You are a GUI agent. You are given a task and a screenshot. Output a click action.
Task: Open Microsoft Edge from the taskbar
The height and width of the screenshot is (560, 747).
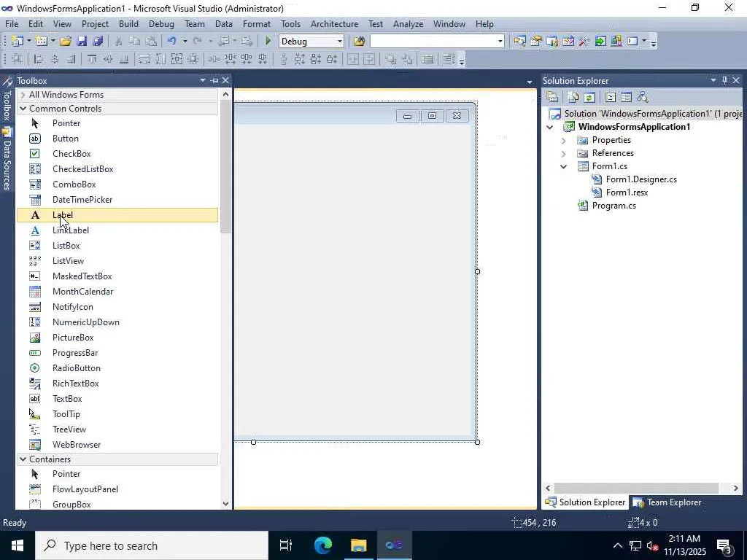tap(323, 545)
